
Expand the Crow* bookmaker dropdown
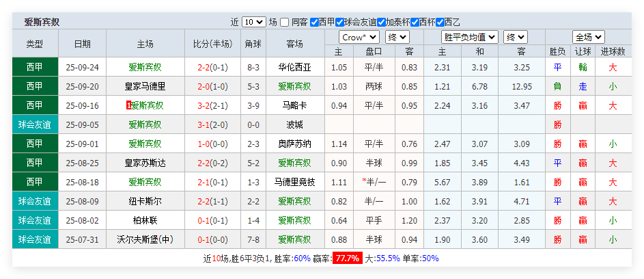359,37
